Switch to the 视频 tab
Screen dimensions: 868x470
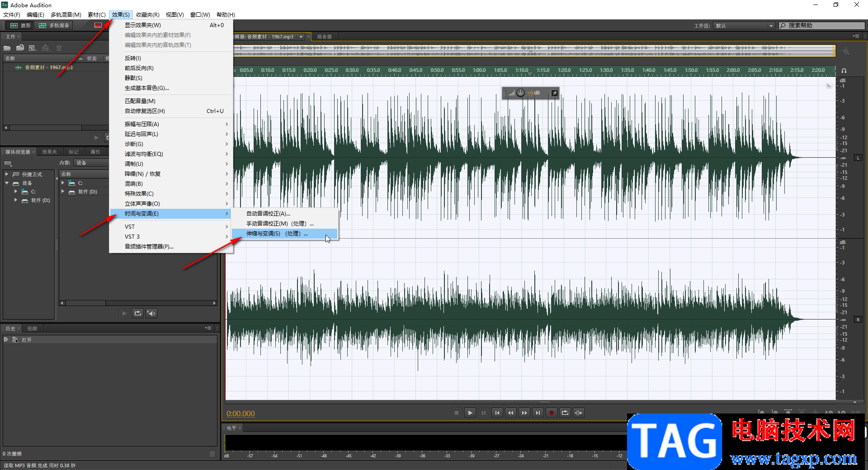click(x=32, y=329)
